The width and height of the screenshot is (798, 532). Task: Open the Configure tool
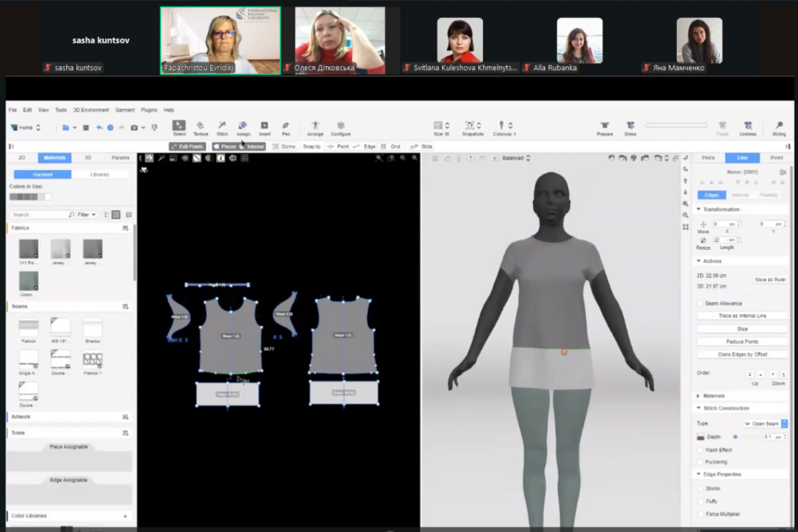coord(341,127)
